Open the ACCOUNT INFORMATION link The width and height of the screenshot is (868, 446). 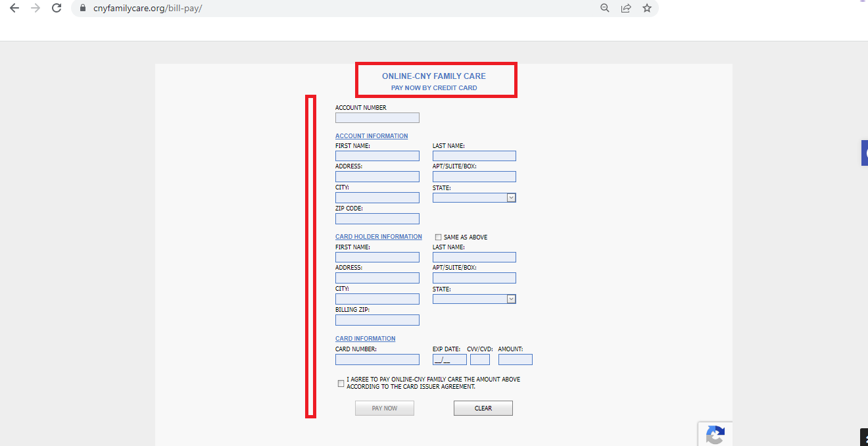372,136
